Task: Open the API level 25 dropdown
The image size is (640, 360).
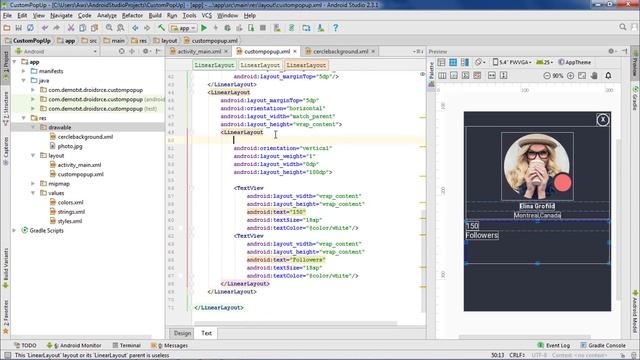Action: click(544, 62)
